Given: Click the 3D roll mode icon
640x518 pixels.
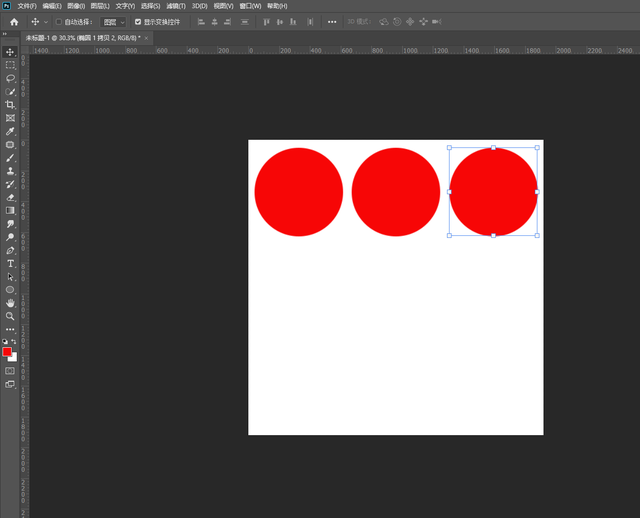Looking at the screenshot, I should click(397, 22).
